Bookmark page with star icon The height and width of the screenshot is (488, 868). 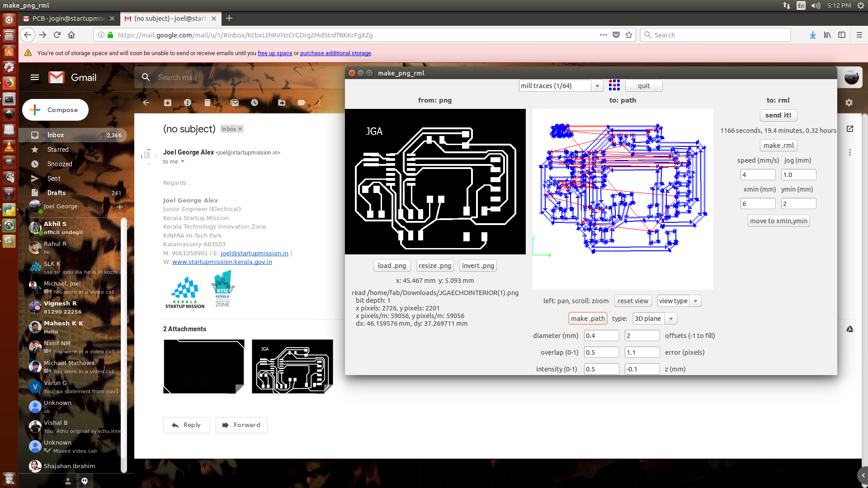[x=629, y=35]
